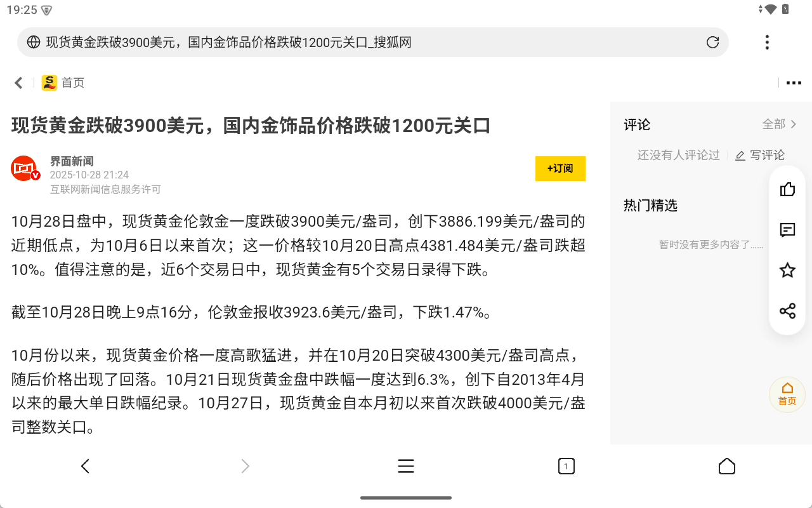Expand the forward navigation chevron

pyautogui.click(x=245, y=465)
